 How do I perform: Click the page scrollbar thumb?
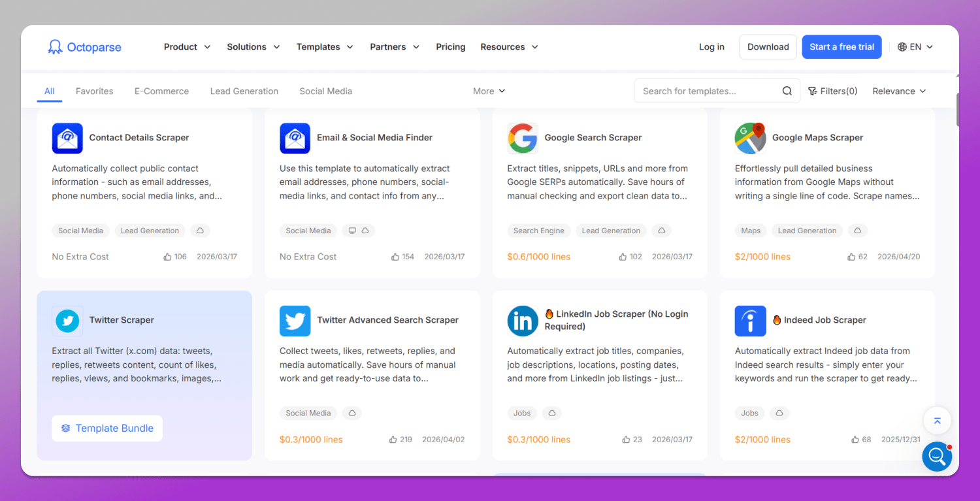pyautogui.click(x=958, y=109)
